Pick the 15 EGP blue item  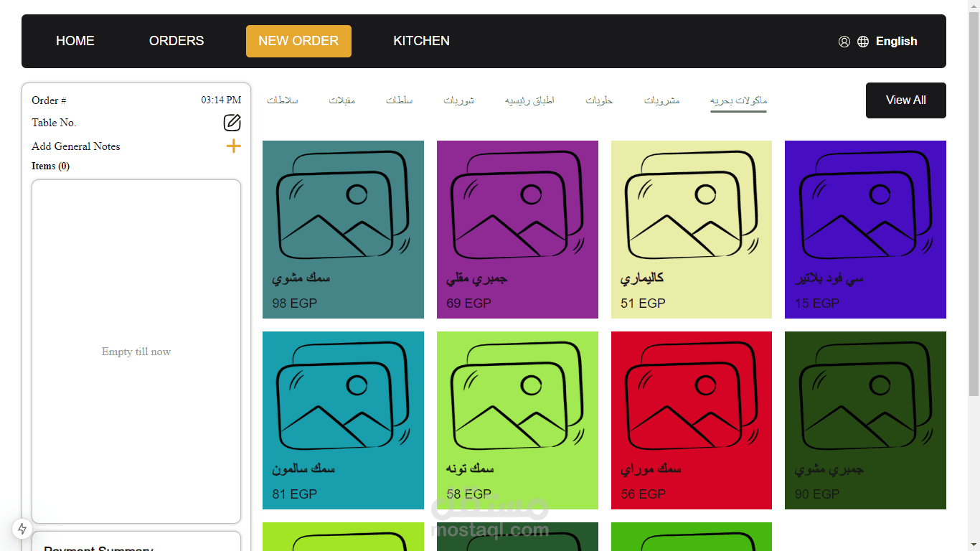865,230
